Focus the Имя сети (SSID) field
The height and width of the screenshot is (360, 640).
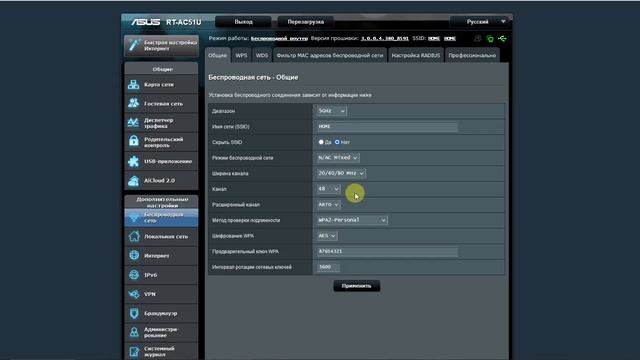(x=387, y=127)
